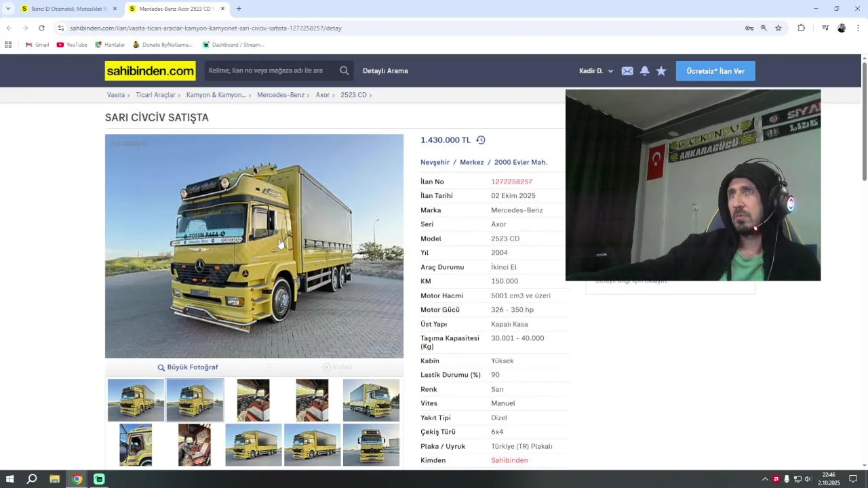
Task: Open new tab with plus button
Action: (x=239, y=9)
